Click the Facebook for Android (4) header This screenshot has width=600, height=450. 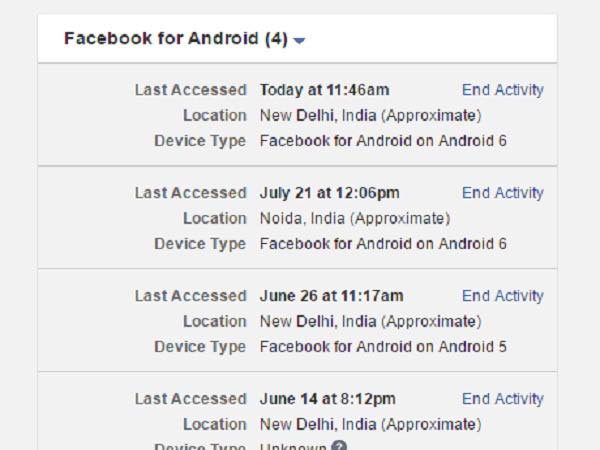tap(175, 39)
